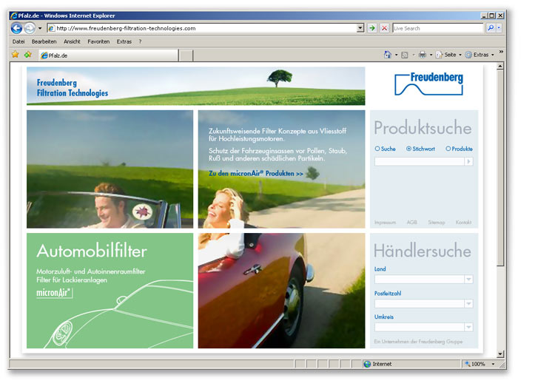Open the Home button dropdown arrow

coord(396,55)
